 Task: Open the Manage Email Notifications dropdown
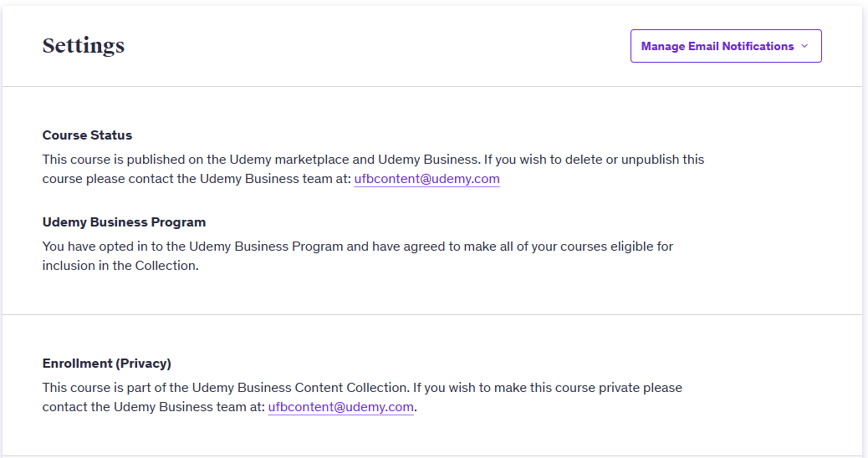pyautogui.click(x=725, y=46)
